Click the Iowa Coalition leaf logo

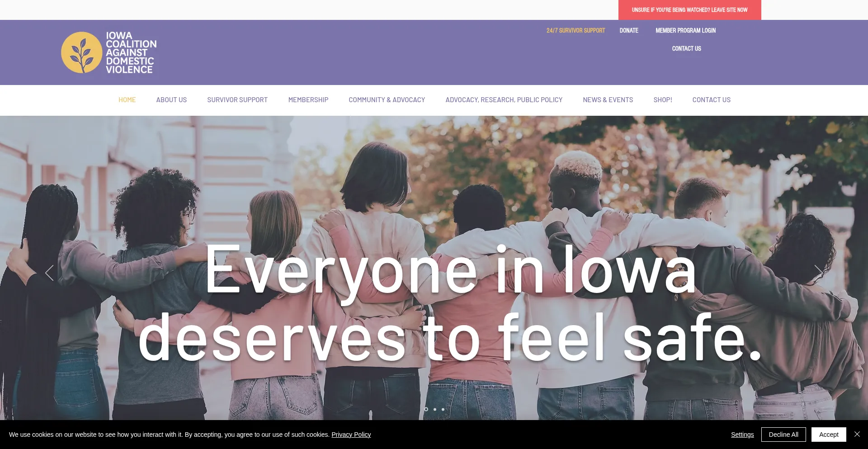point(82,52)
